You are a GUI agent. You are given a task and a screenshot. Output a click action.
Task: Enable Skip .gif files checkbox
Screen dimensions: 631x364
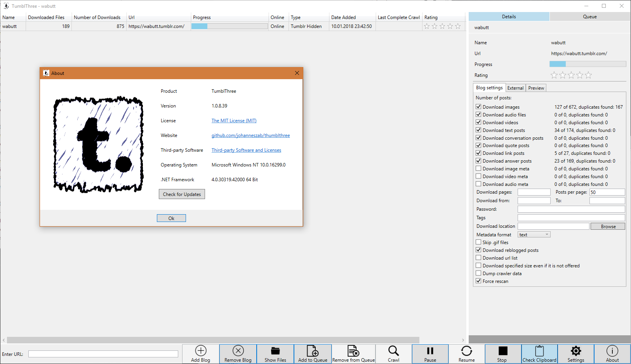pos(478,242)
